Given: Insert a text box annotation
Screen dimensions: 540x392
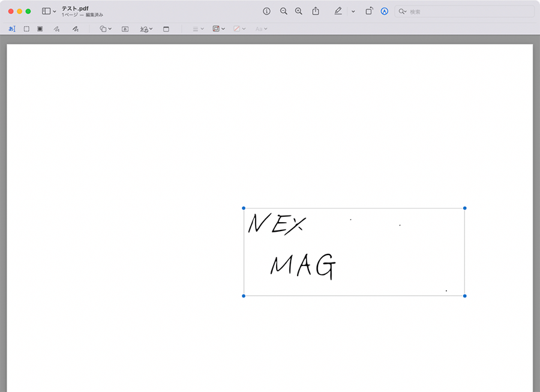Looking at the screenshot, I should pos(125,29).
